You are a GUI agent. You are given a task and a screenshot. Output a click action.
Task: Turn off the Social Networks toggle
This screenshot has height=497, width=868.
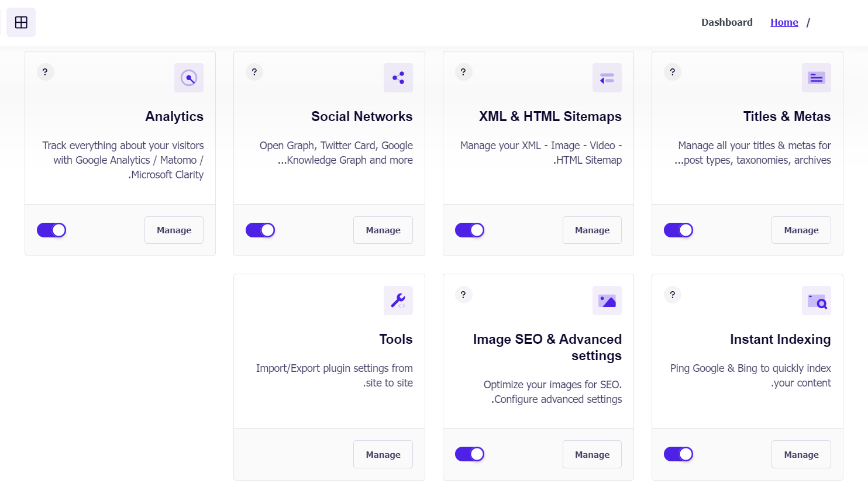pos(260,230)
